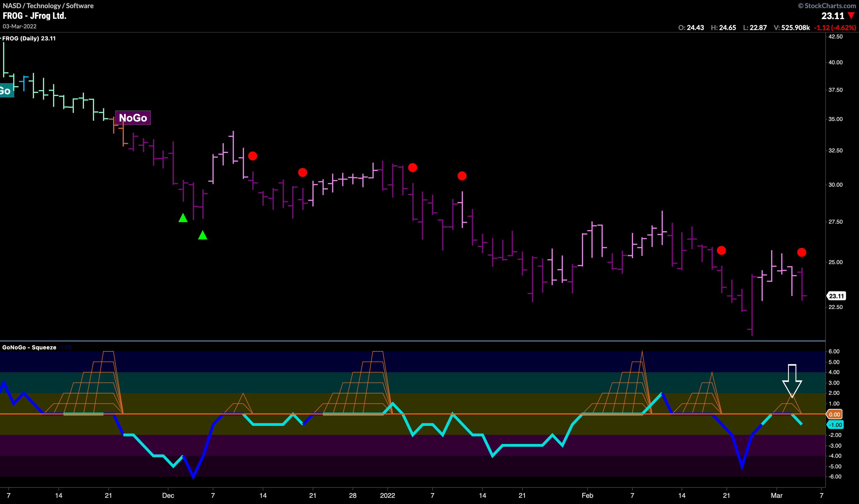Click the lower green triangle in early December
This screenshot has width=859, height=504.
click(x=203, y=235)
